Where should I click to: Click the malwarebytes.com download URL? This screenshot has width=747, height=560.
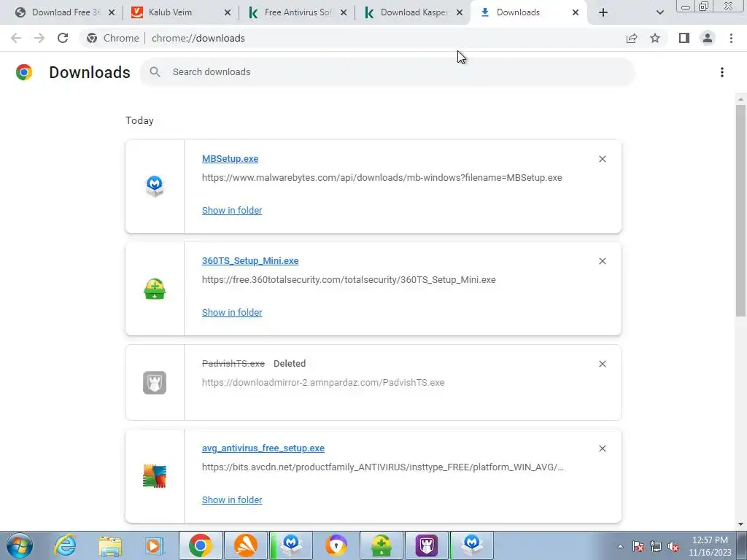pos(382,178)
